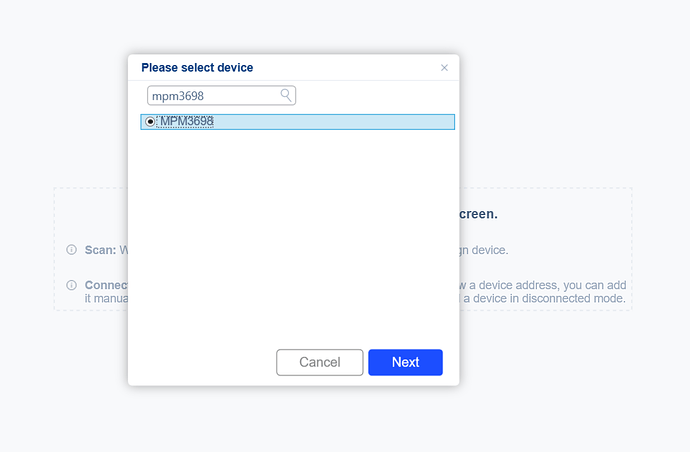Viewport: 690px width, 452px height.
Task: Proceed with the Next button
Action: tap(405, 362)
